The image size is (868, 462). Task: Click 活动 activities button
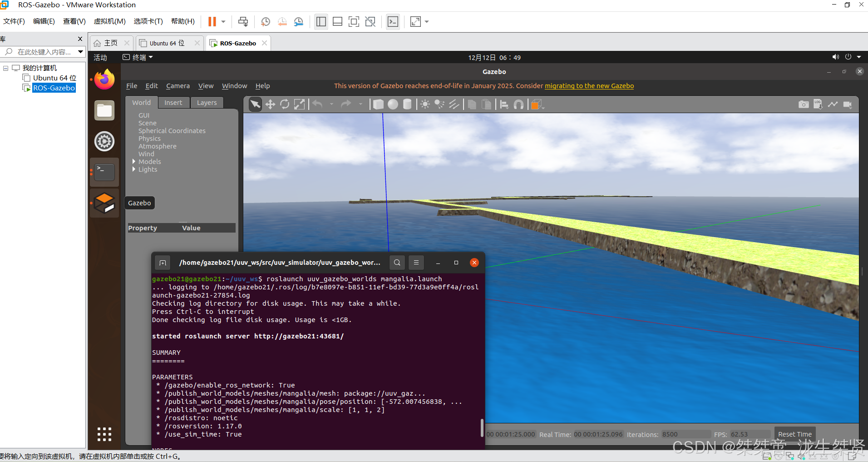[100, 57]
